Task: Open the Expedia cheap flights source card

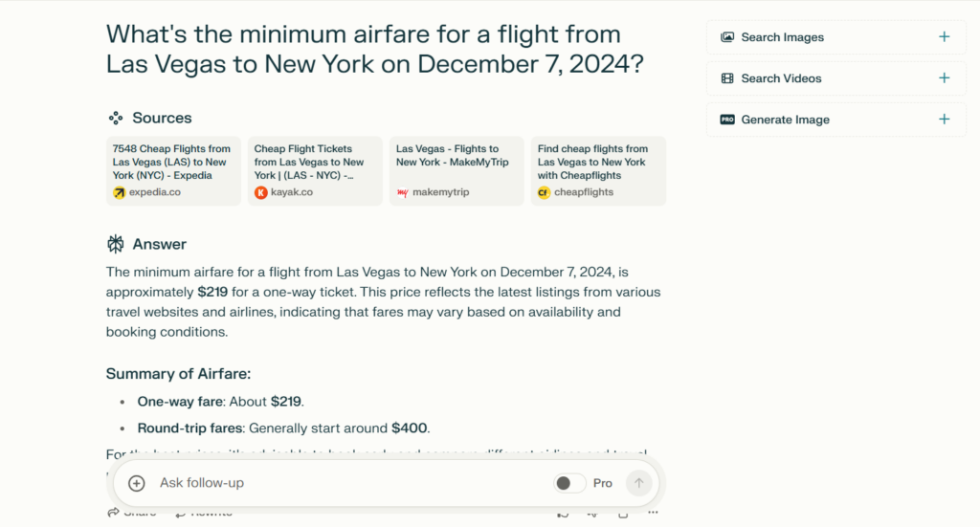Action: (x=173, y=171)
